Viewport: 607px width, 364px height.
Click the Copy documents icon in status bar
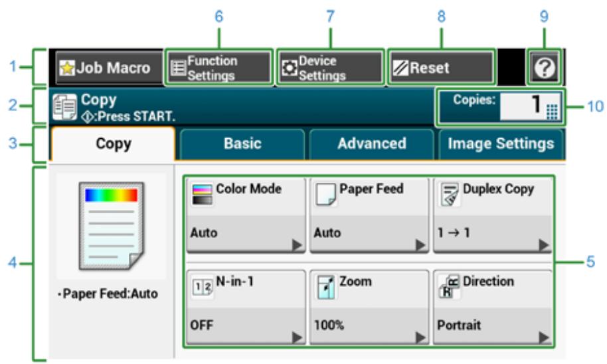[x=64, y=107]
